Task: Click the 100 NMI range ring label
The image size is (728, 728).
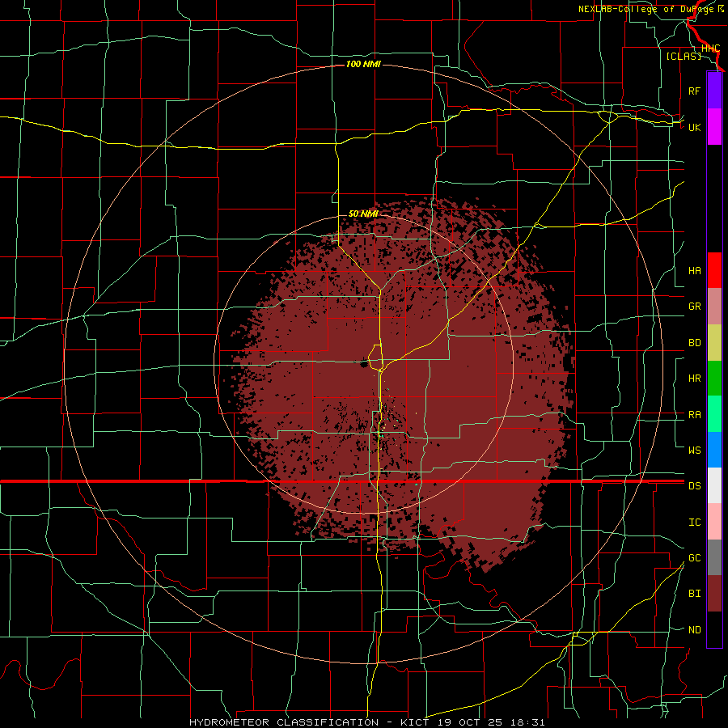Action: (363, 64)
